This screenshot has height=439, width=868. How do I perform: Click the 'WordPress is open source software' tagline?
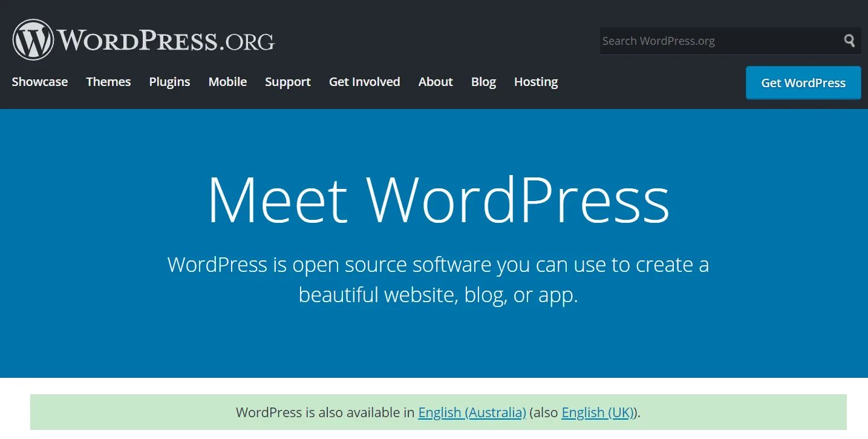pos(439,280)
